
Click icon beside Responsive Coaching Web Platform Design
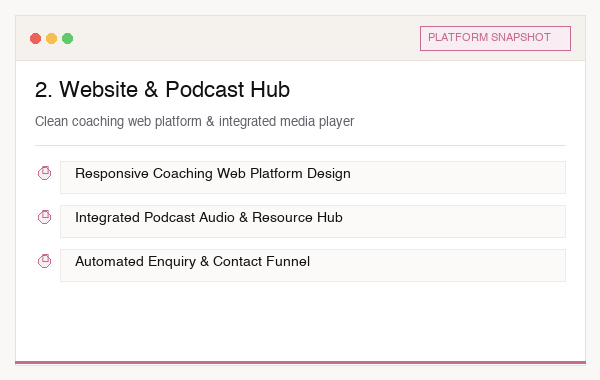44,173
